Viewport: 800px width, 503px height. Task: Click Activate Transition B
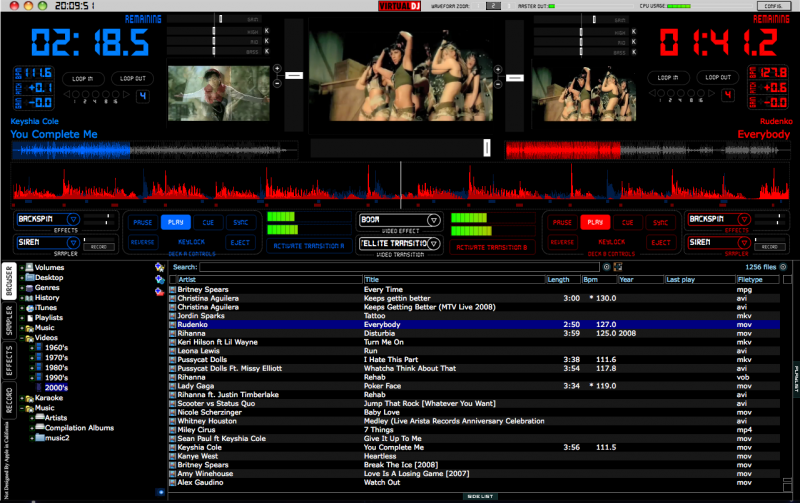pyautogui.click(x=491, y=247)
